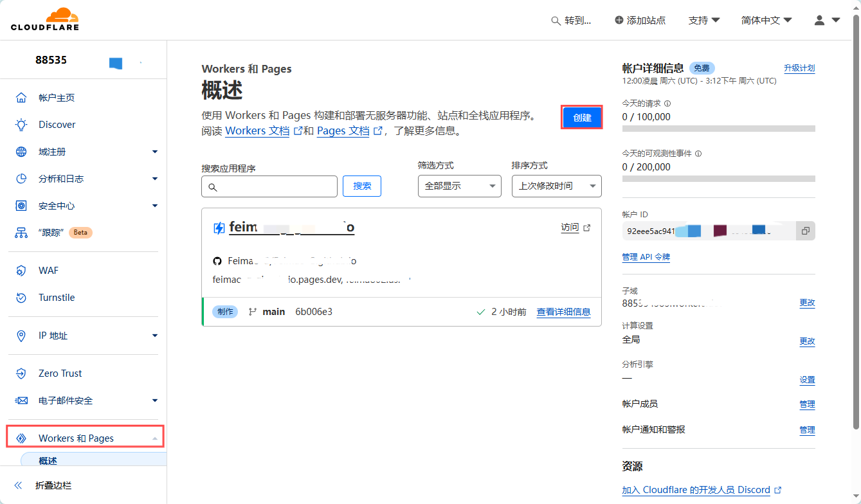Click the page vertical scrollbar
The height and width of the screenshot is (504, 861).
(856, 222)
